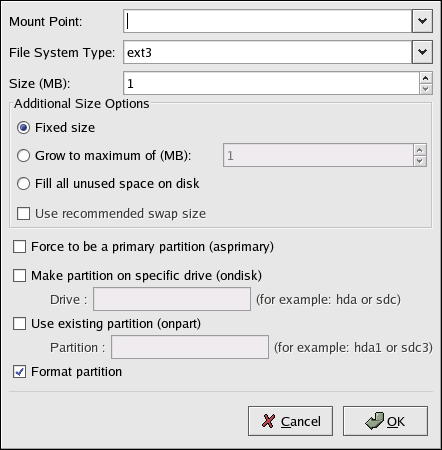
Task: Click the Cancel button
Action: (290, 421)
